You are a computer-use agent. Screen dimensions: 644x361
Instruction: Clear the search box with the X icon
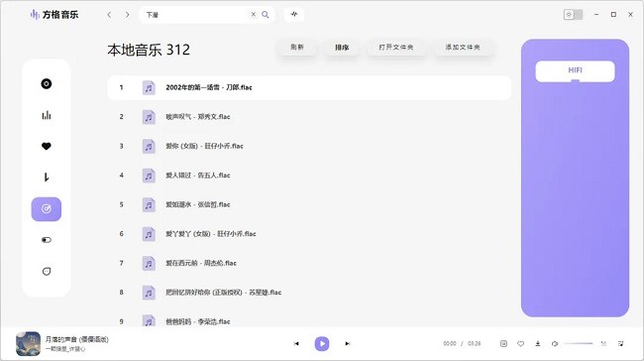point(253,15)
